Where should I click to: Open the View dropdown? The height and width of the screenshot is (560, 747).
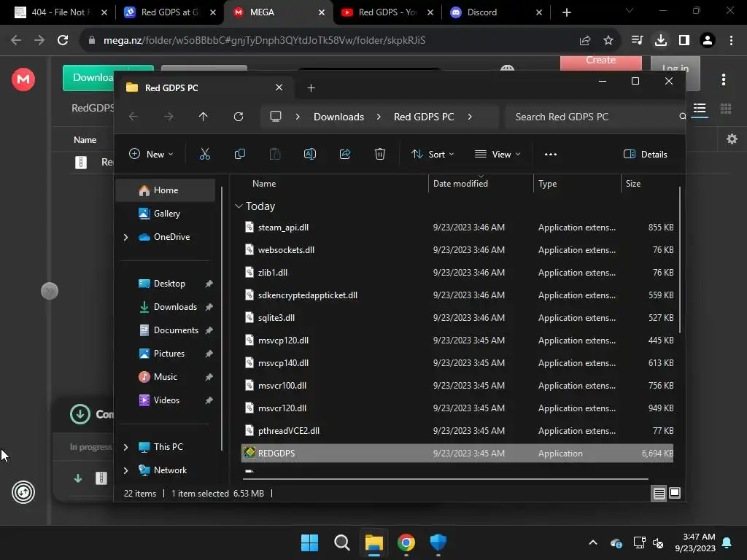coord(498,155)
